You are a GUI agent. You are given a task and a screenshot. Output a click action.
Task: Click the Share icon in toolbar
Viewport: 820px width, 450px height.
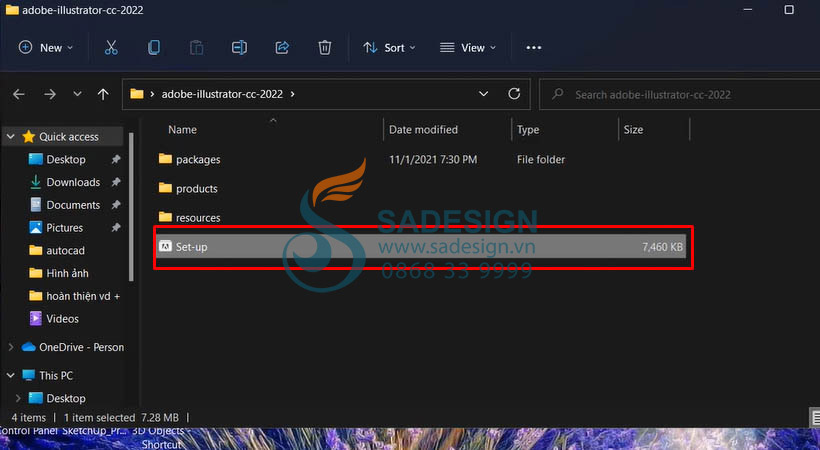tap(282, 48)
